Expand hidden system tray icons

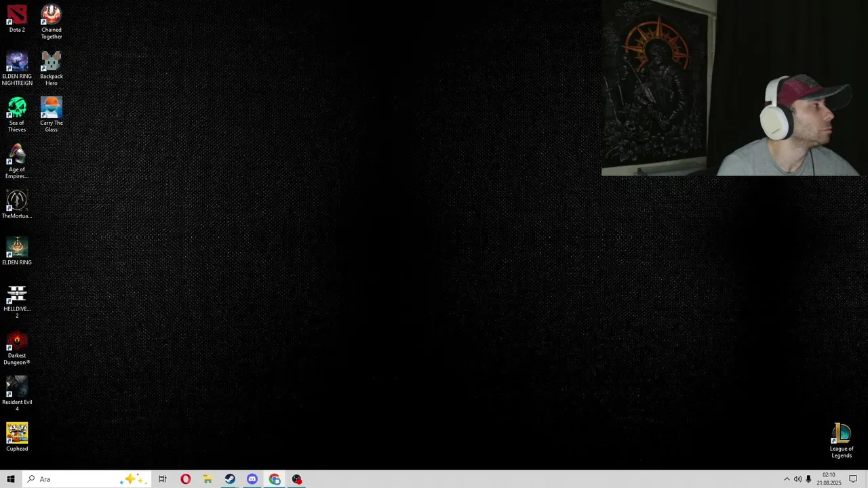(787, 479)
